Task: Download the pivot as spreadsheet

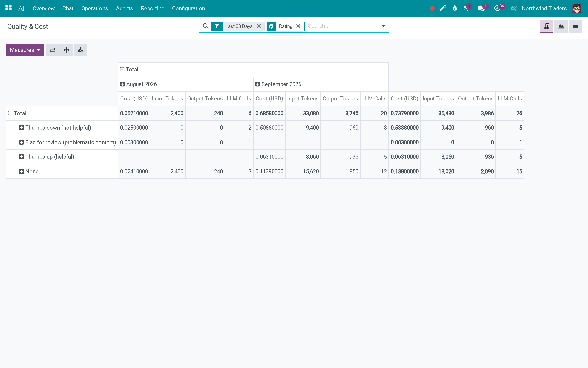Action: [80, 50]
